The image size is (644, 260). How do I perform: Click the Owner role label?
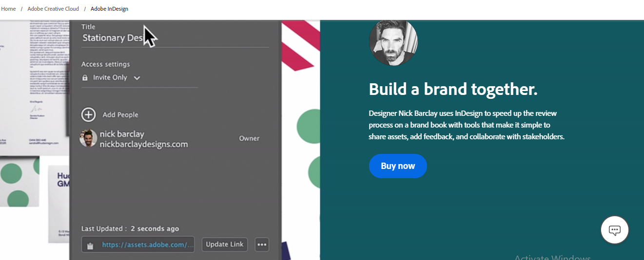pos(249,138)
